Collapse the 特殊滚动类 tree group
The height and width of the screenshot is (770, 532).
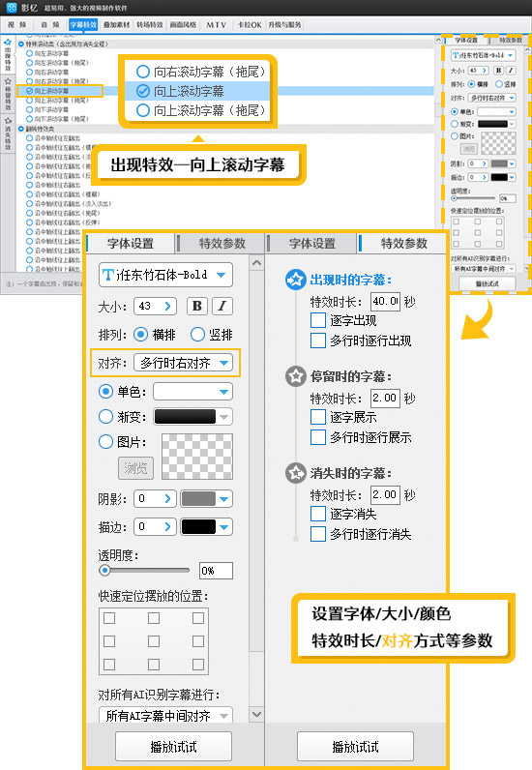pyautogui.click(x=21, y=44)
